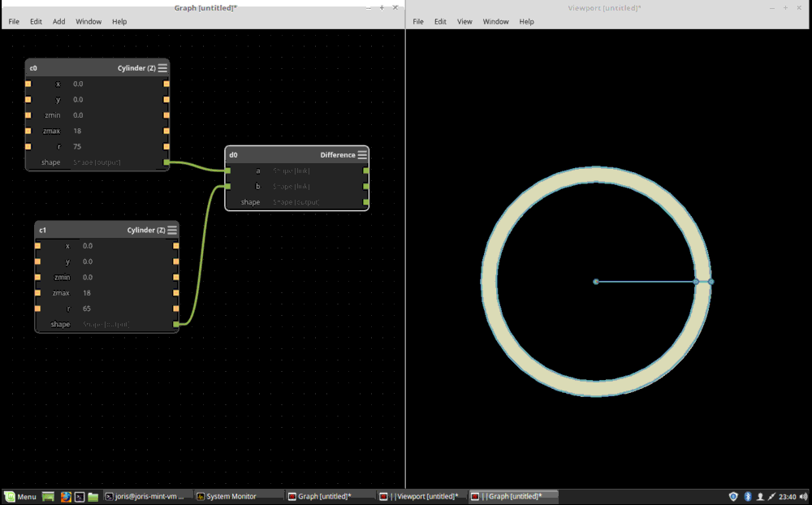The image size is (812, 505).
Task: Switch to Viewport [untitled] taskbar entry
Action: [421, 496]
